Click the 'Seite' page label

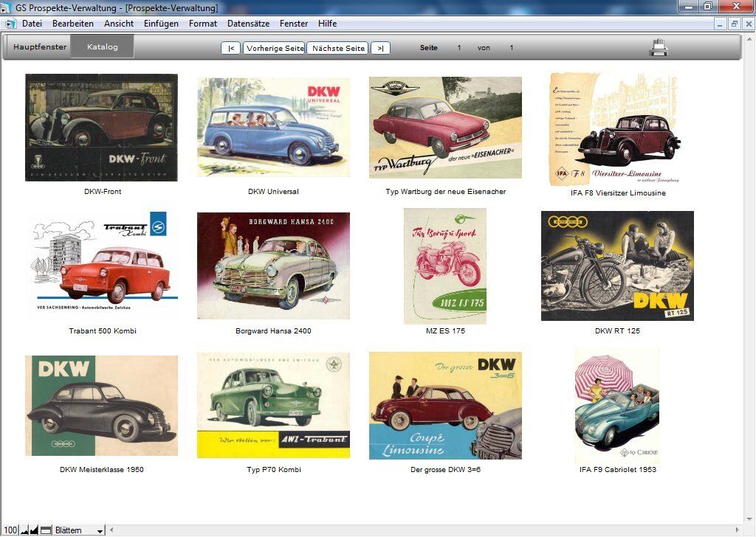[x=429, y=48]
